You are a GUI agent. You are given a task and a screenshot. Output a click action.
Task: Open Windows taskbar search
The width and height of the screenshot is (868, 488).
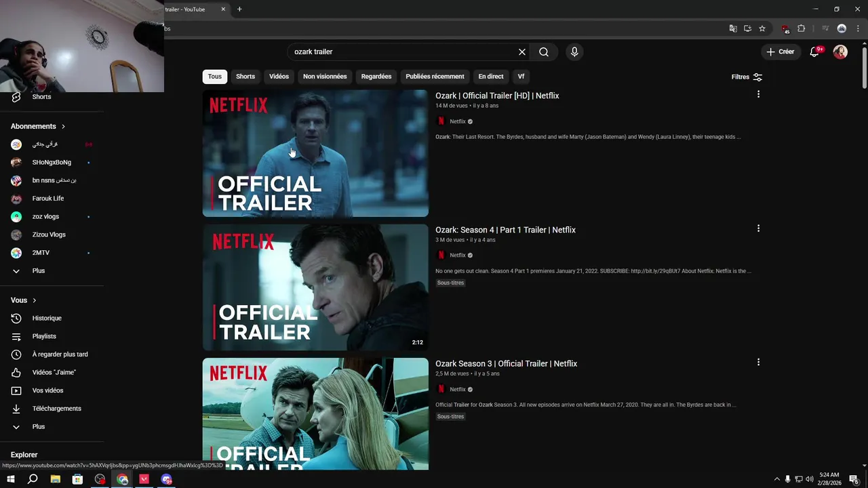pyautogui.click(x=33, y=479)
